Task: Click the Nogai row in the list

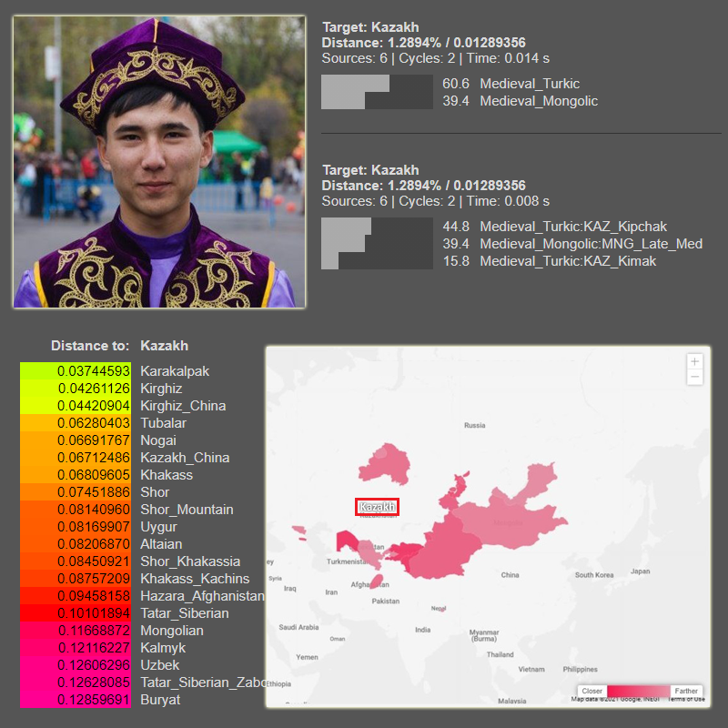Action: [157, 440]
